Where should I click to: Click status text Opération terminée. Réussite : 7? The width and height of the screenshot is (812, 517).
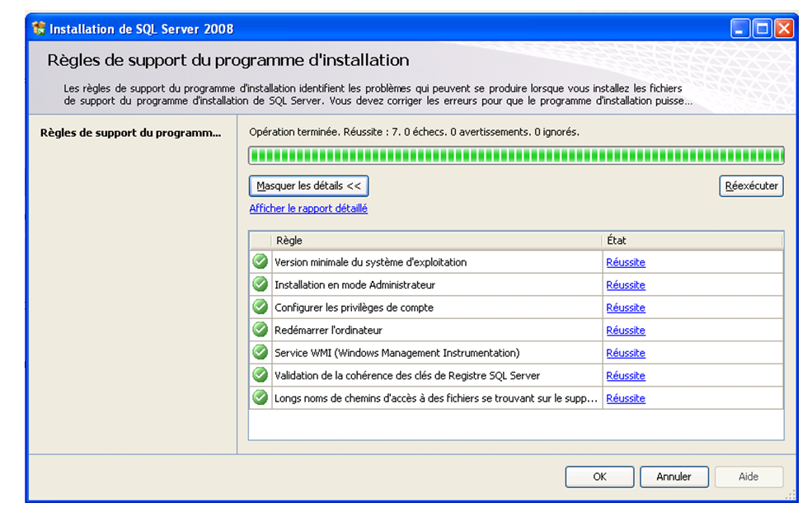415,132
